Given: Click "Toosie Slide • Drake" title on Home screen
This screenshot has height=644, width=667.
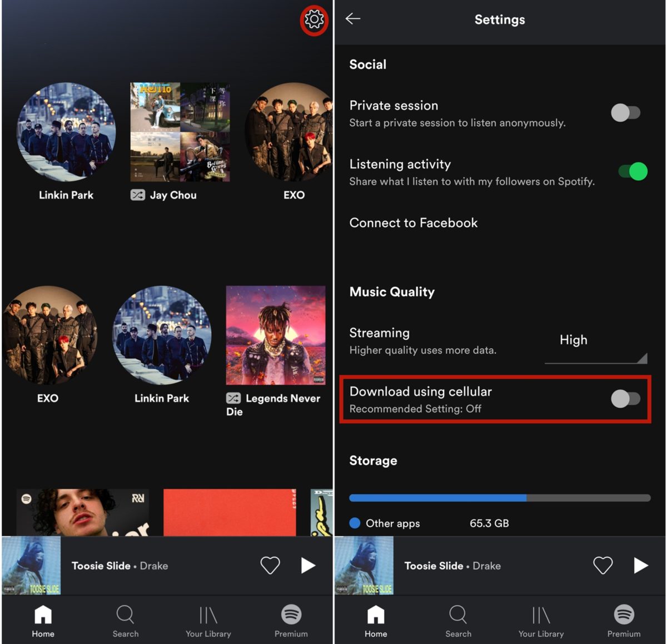Looking at the screenshot, I should 120,566.
